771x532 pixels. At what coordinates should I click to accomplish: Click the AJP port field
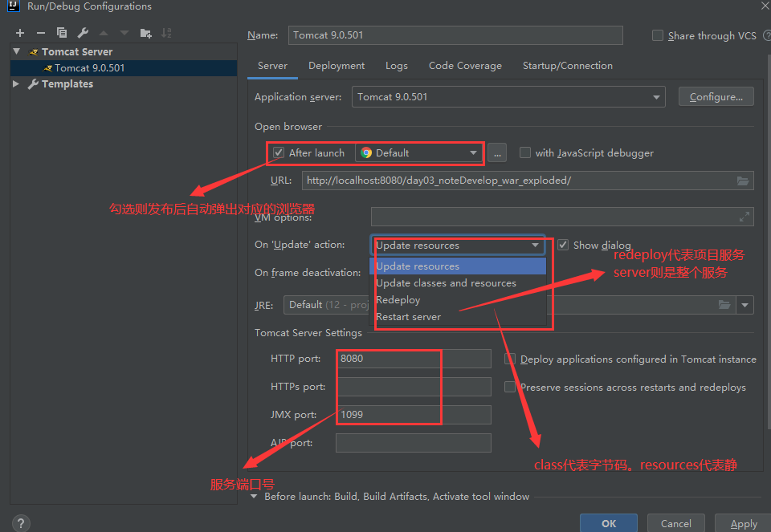click(x=414, y=443)
